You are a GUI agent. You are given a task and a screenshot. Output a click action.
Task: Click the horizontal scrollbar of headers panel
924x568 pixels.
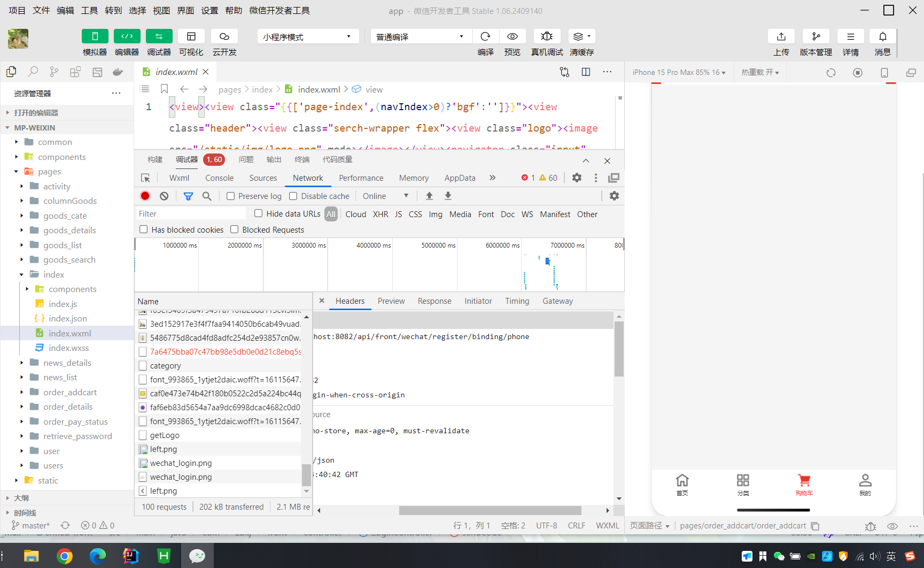(x=490, y=510)
